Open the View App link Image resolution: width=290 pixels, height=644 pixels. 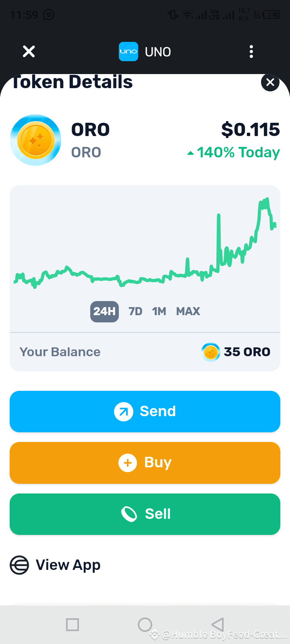(x=68, y=565)
